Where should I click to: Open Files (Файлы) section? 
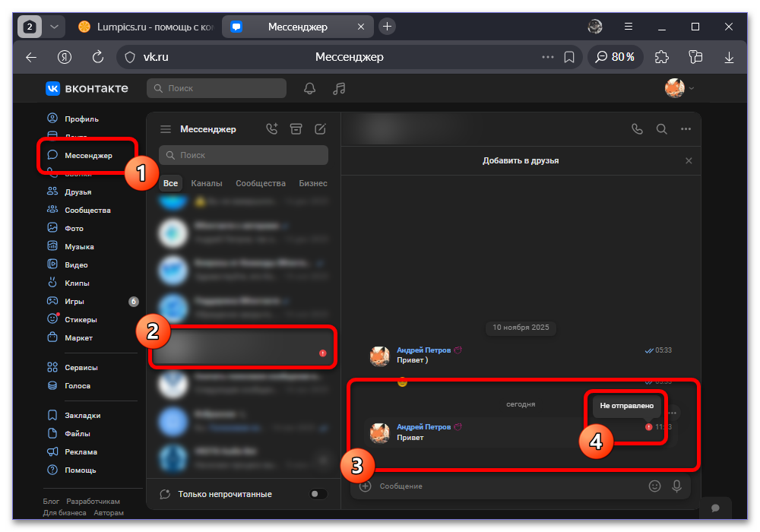pos(68,434)
